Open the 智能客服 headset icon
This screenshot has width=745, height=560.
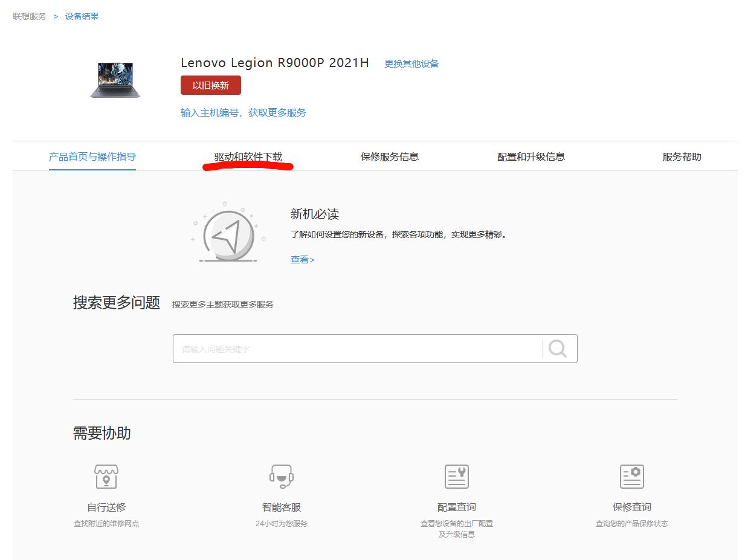282,477
